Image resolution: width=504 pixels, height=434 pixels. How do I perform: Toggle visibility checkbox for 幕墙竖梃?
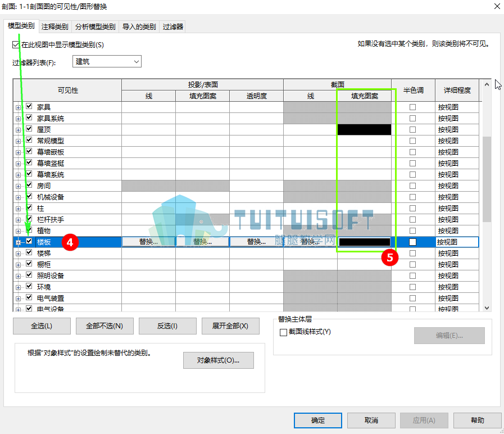point(29,162)
